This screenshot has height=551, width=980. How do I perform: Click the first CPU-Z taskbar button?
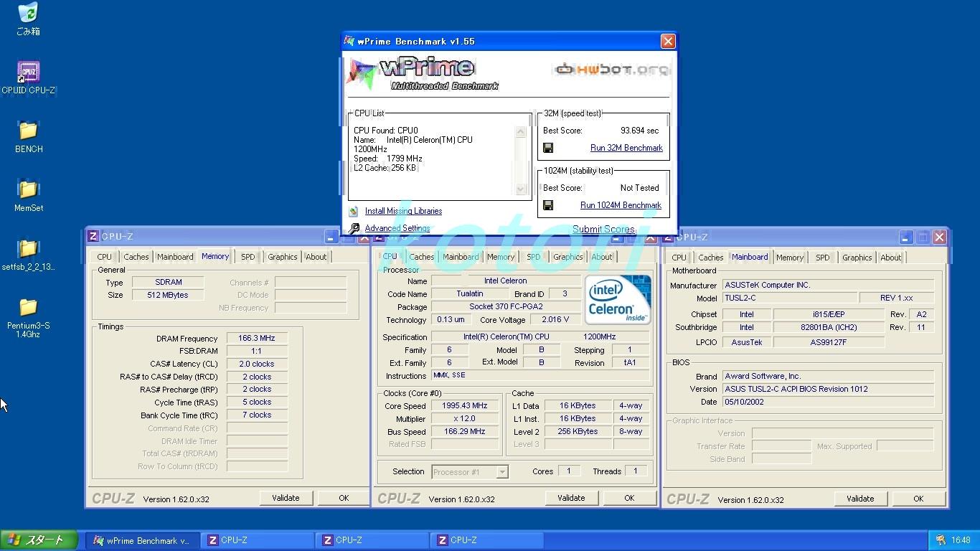click(x=257, y=541)
